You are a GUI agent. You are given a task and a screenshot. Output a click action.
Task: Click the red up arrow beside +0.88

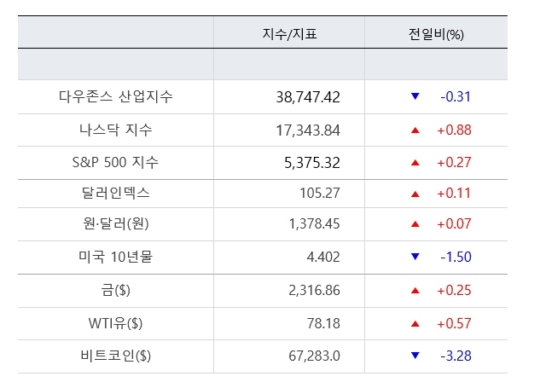[415, 130]
